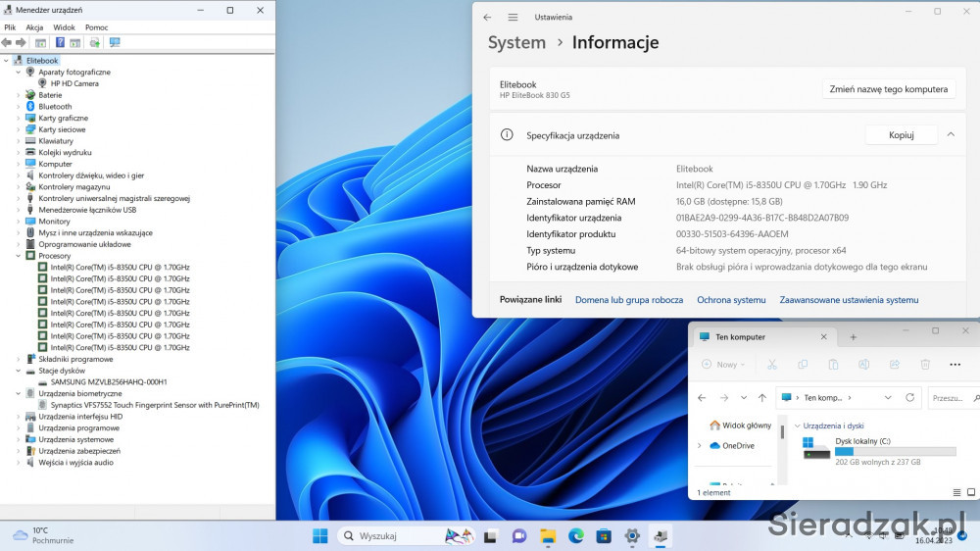Screen dimensions: 980x551
Task: Collapse the Stacje dysków node
Action: point(18,371)
